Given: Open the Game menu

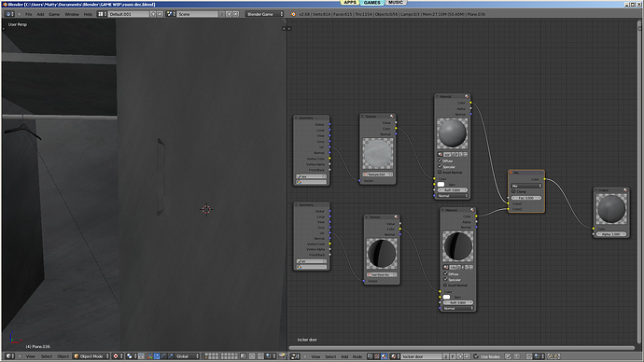Looking at the screenshot, I should [x=54, y=14].
